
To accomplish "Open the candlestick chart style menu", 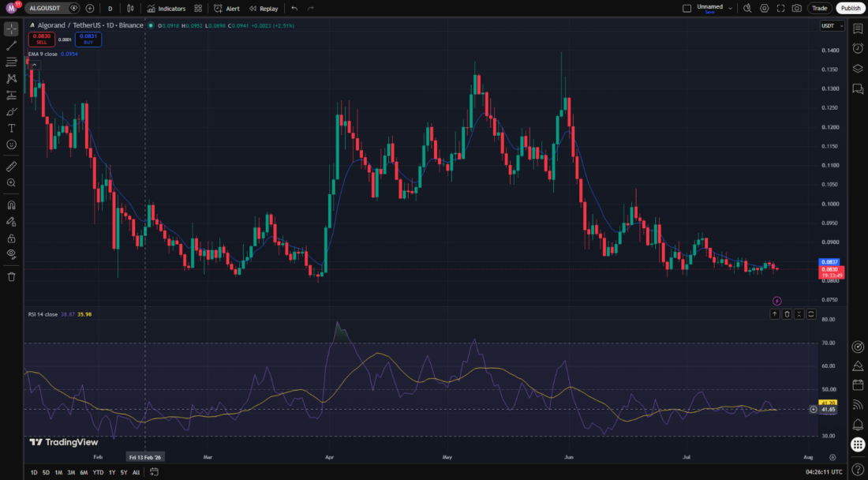I will click(131, 9).
